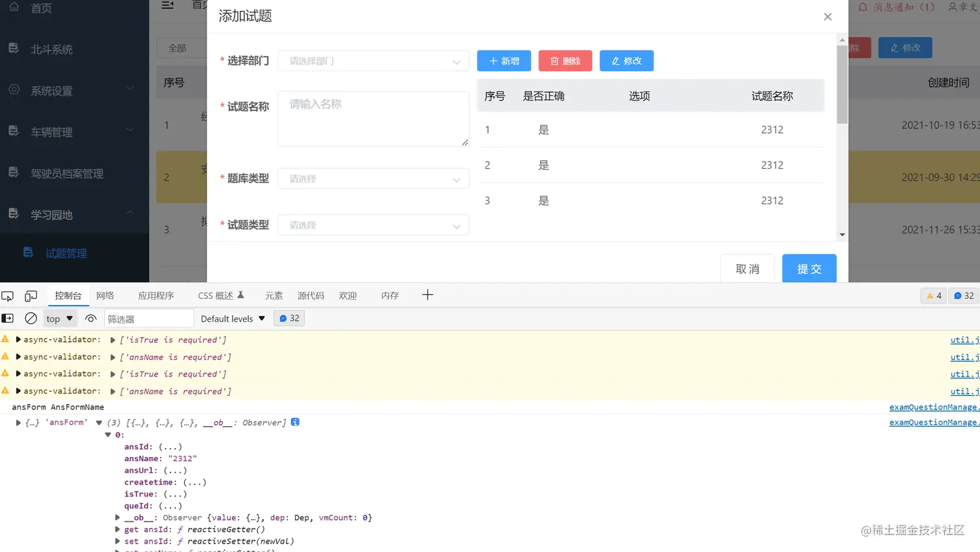Switch to the 应用程序 tab
This screenshot has width=980, height=552.
coord(156,296)
